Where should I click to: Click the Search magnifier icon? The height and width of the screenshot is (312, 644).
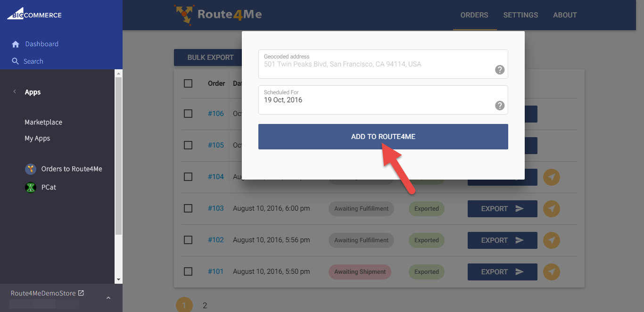pos(16,61)
